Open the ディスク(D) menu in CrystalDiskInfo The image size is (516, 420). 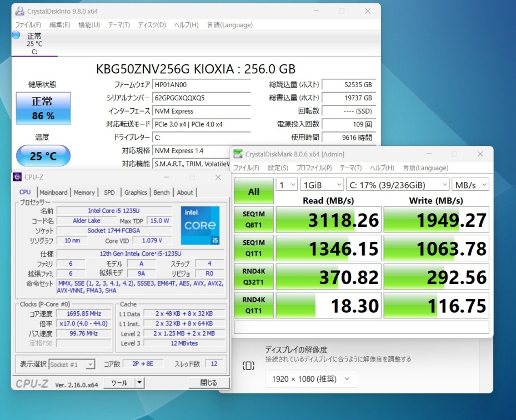click(x=152, y=25)
